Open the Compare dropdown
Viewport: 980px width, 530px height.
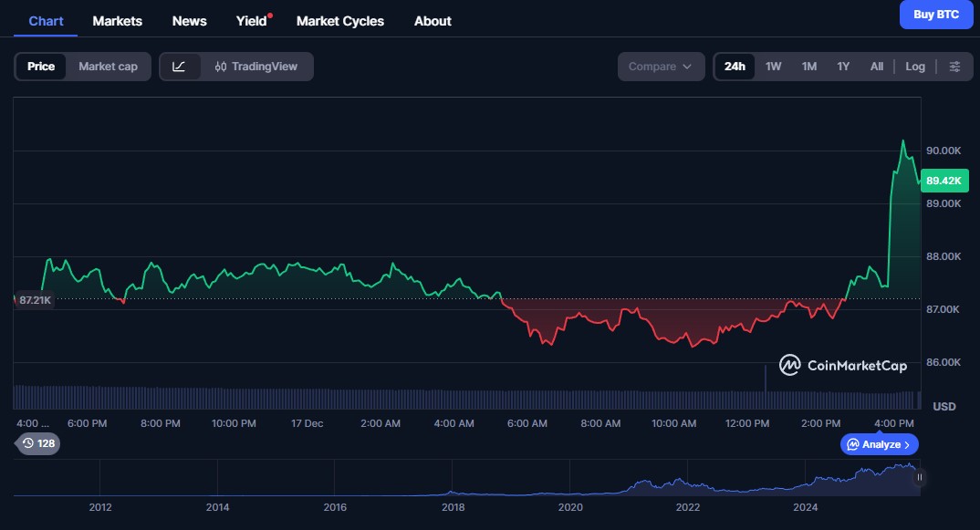coord(661,66)
